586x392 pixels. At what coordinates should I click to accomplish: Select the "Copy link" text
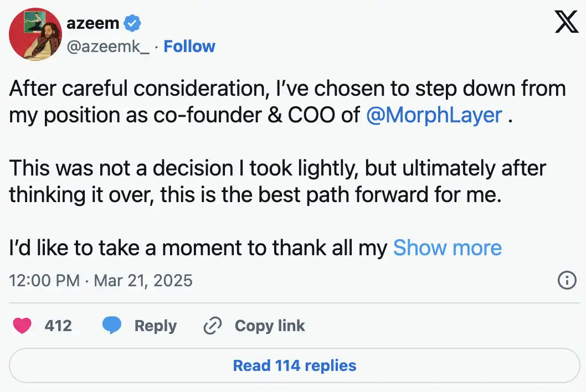(x=270, y=326)
